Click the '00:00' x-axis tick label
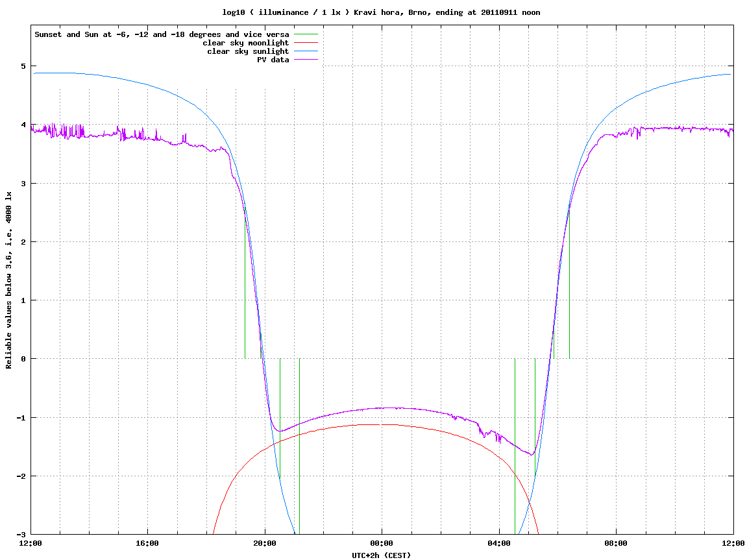 [382, 543]
